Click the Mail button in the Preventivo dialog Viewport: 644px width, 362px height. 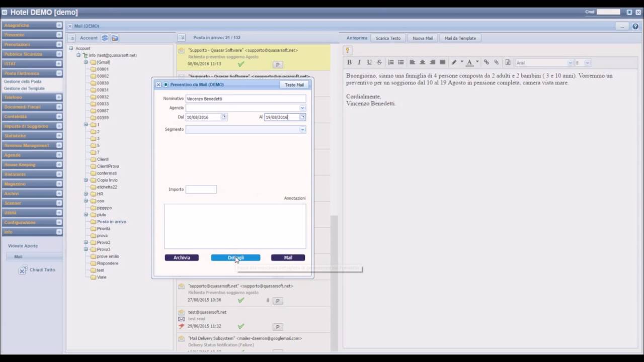pos(288,257)
